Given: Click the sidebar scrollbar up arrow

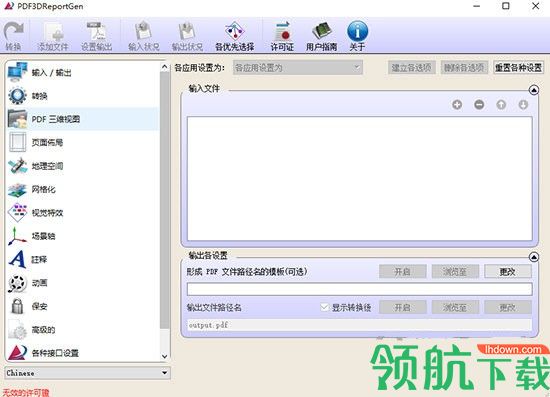Looking at the screenshot, I should pos(165,67).
